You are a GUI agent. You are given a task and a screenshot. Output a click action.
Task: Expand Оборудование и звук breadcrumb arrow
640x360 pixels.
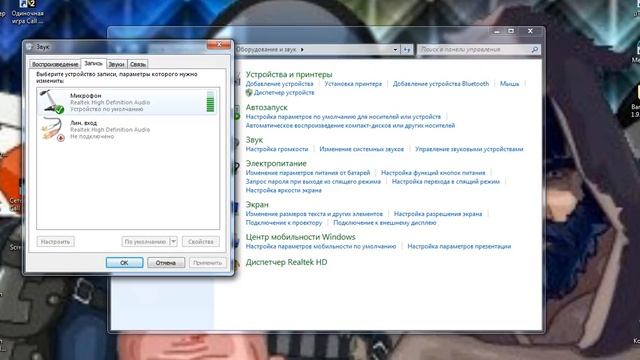pos(302,49)
